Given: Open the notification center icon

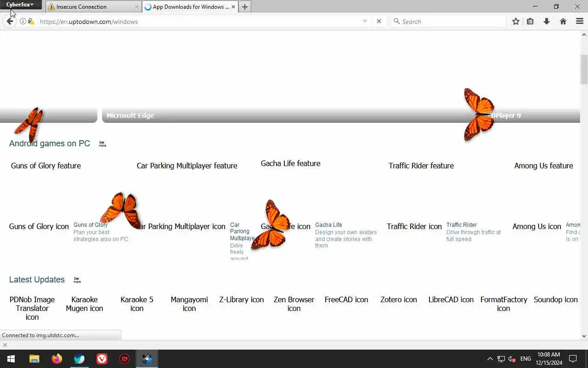Looking at the screenshot, I should [x=573, y=359].
